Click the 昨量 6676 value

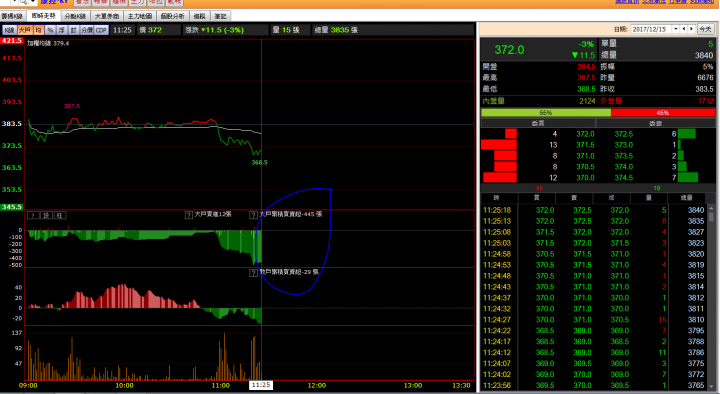(705, 78)
